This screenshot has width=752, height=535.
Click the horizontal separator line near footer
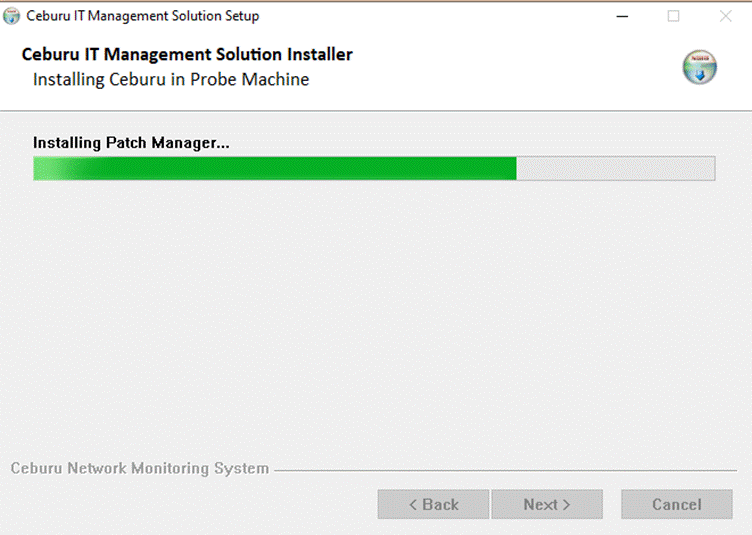pos(505,470)
